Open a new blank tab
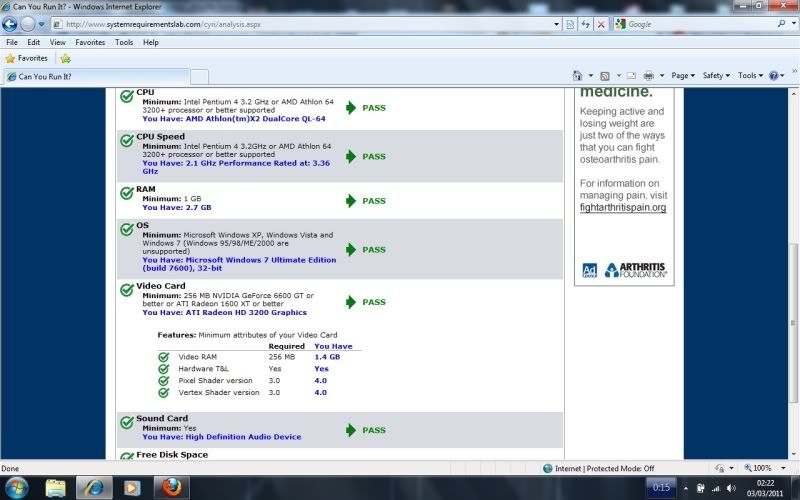This screenshot has width=800, height=500. 199,77
